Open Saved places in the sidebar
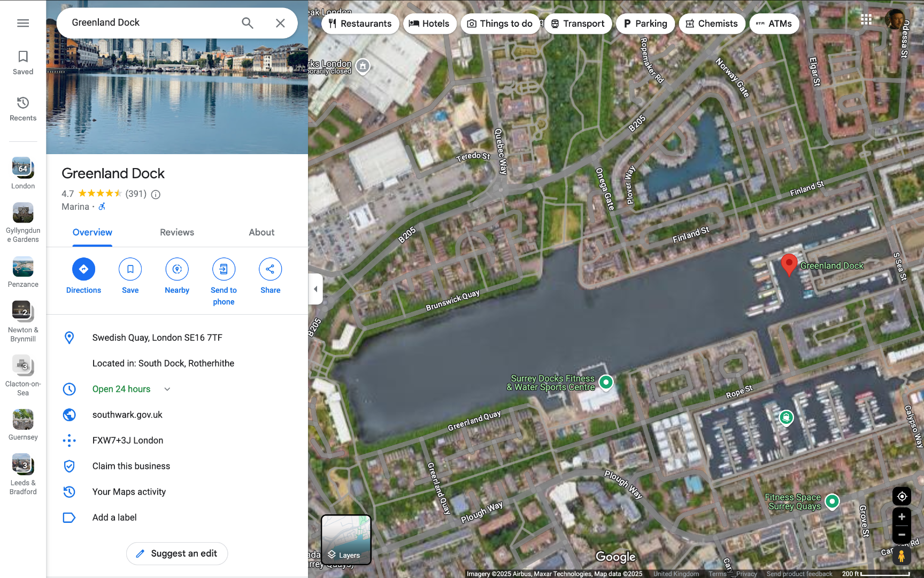The height and width of the screenshot is (578, 924). pos(23,63)
